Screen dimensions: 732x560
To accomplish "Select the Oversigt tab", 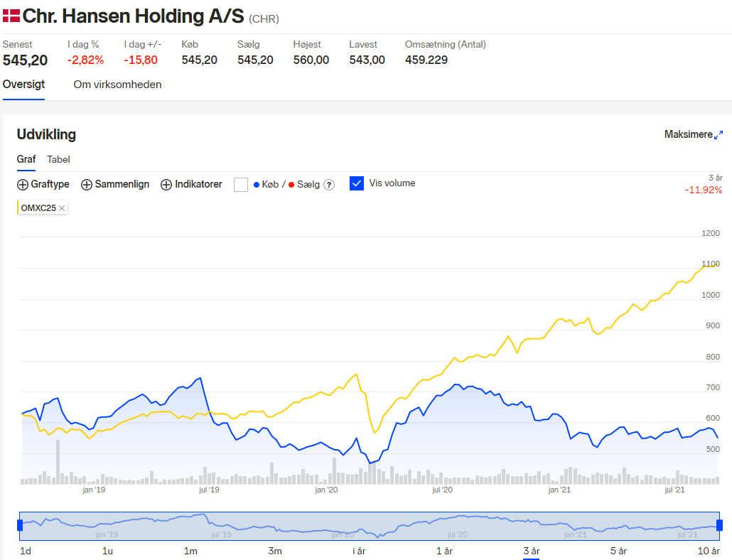I will click(x=24, y=85).
